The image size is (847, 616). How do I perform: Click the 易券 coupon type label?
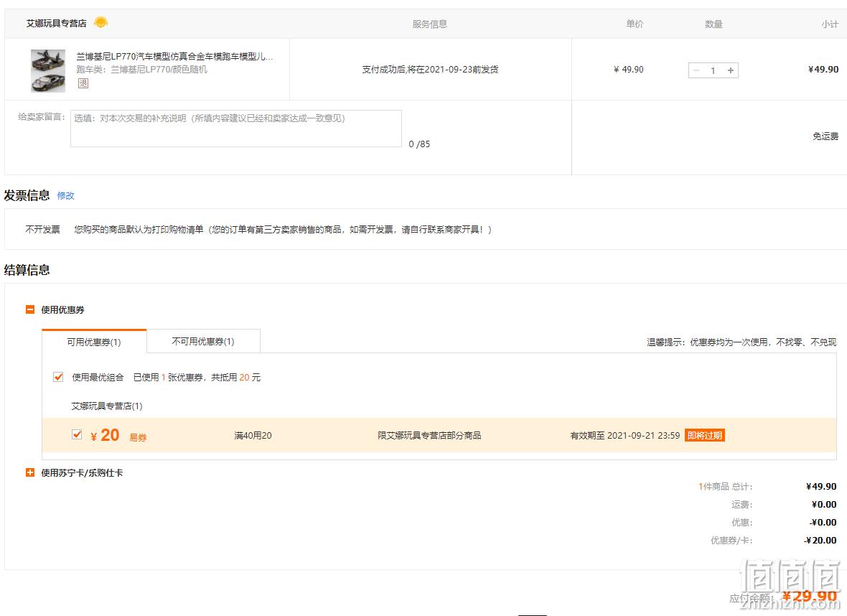pos(138,437)
